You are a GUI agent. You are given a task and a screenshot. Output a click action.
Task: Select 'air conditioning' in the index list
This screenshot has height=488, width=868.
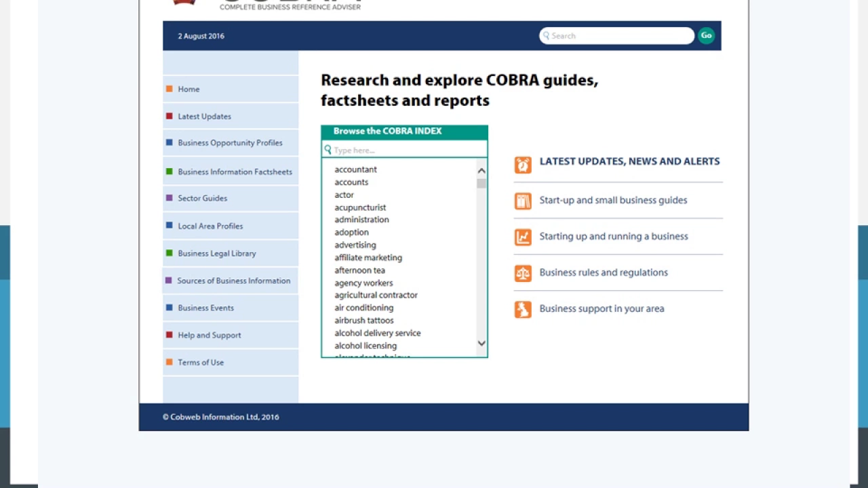pyautogui.click(x=363, y=308)
